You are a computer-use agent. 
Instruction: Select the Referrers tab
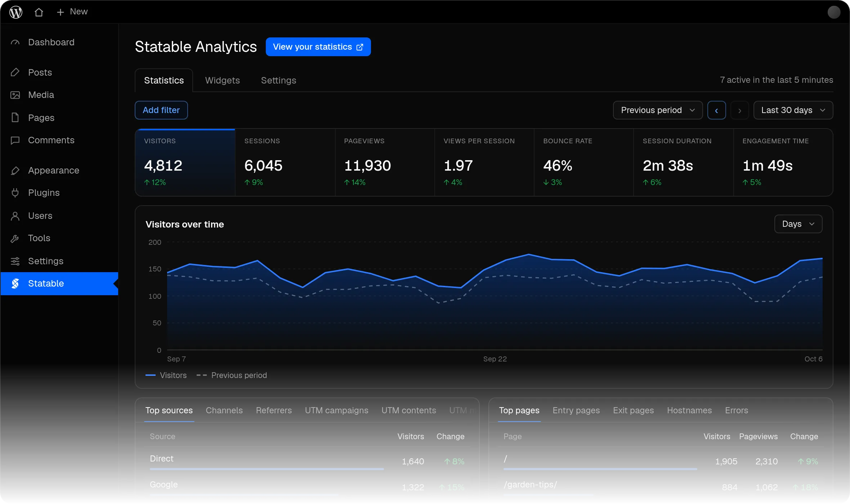pos(274,410)
